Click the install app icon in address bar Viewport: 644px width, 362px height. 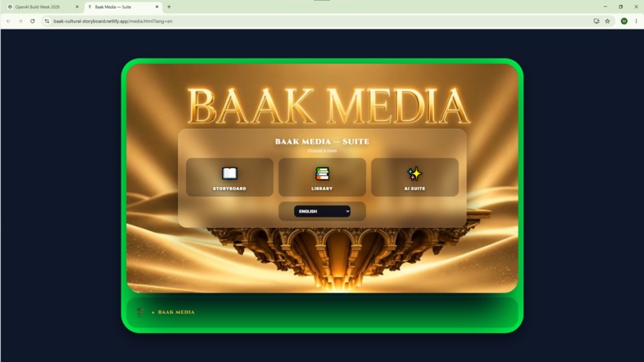click(x=596, y=21)
